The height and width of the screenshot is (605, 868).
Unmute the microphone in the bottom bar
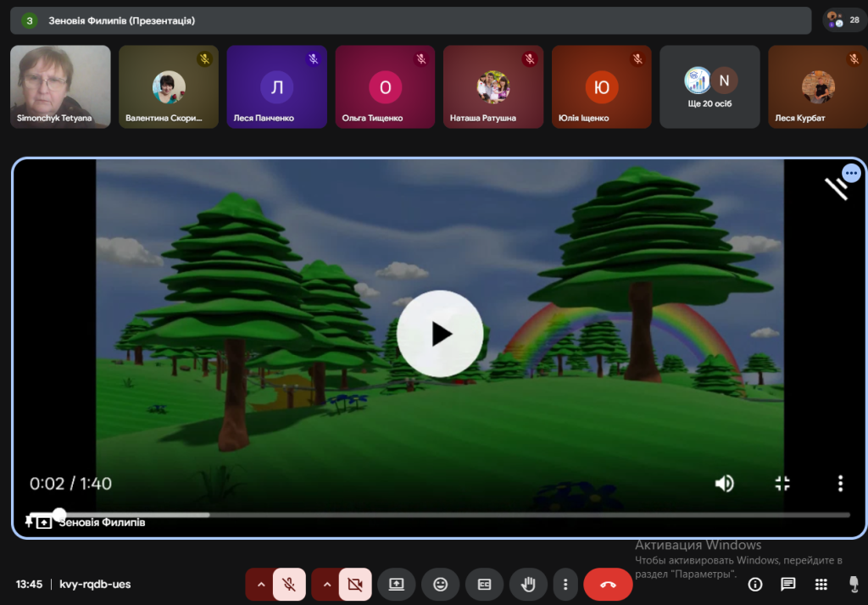click(x=289, y=585)
